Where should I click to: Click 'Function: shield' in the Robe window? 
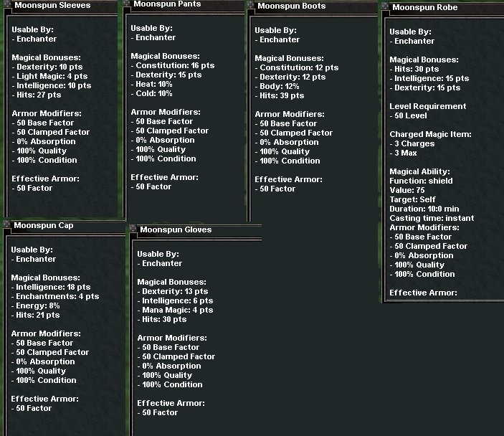pyautogui.click(x=421, y=181)
